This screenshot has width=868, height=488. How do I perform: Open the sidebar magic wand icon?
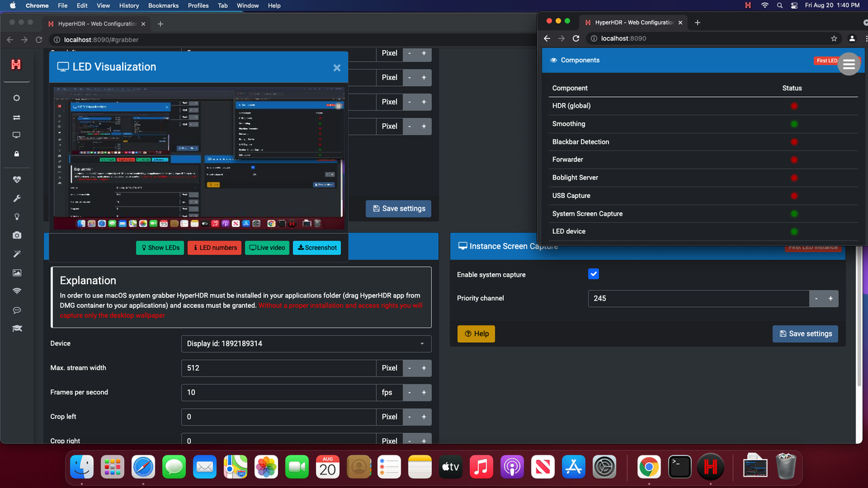click(17, 254)
